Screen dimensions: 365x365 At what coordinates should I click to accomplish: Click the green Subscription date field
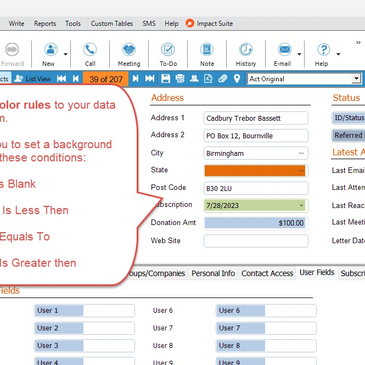click(x=256, y=206)
